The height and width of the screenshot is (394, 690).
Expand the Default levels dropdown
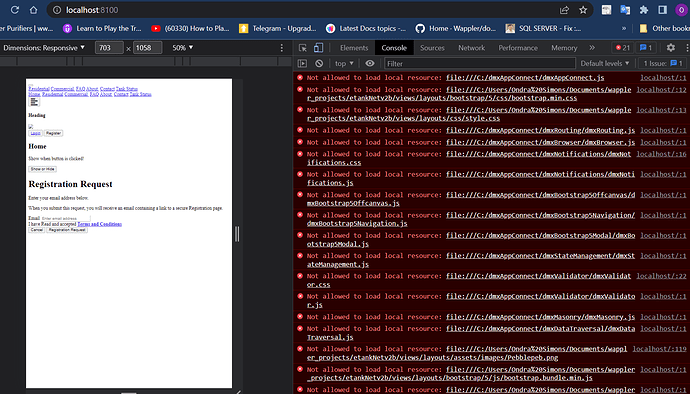click(x=605, y=63)
